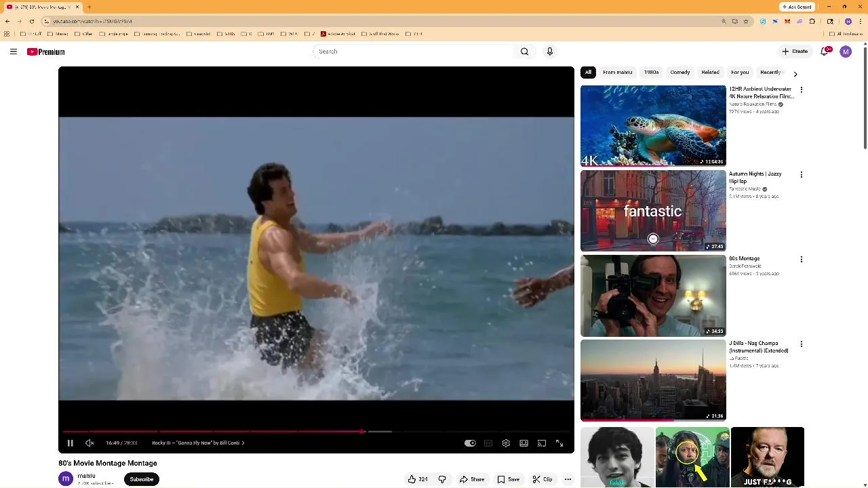868x488 pixels.
Task: Search with voice microphone icon
Action: coord(550,52)
